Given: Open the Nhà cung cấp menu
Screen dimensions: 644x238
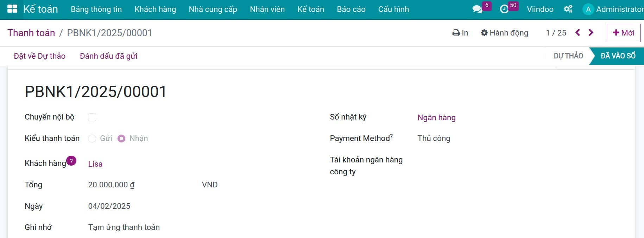Looking at the screenshot, I should (x=213, y=9).
